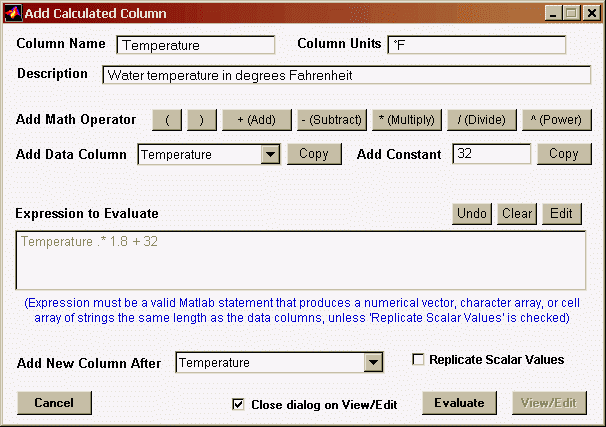Viewport: 606px width, 427px height.
Task: Clear the expression to evaluate
Action: 517,214
